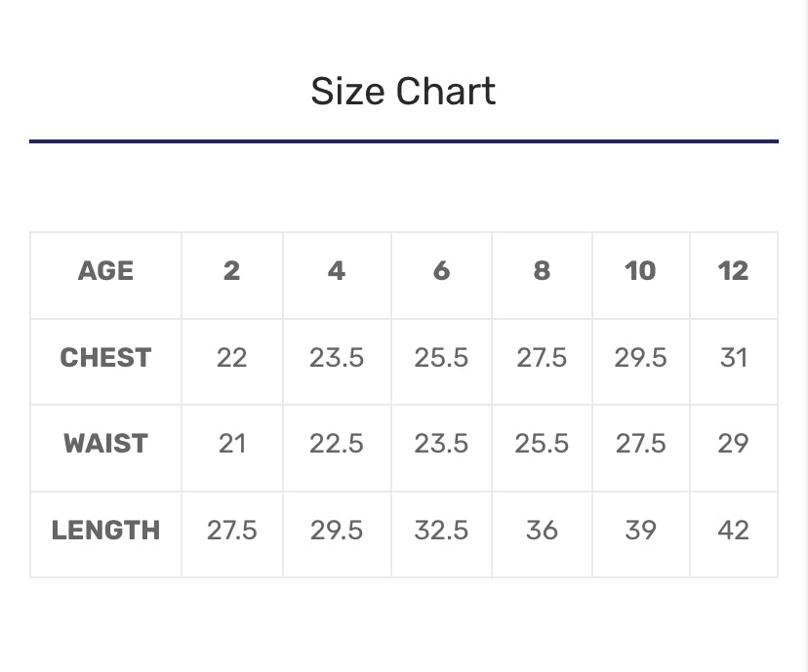This screenshot has height=672, width=808.
Task: Click the WAIST row label
Action: [x=105, y=444]
